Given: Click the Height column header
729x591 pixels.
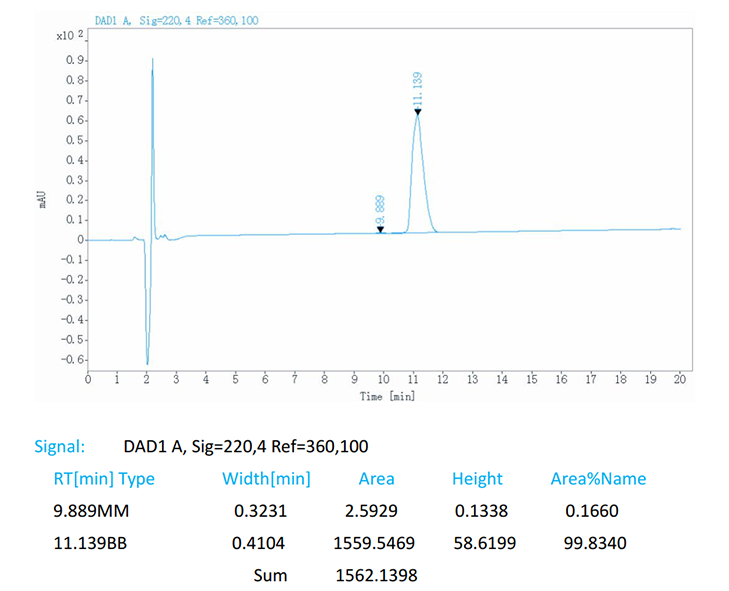Looking at the screenshot, I should [x=477, y=478].
